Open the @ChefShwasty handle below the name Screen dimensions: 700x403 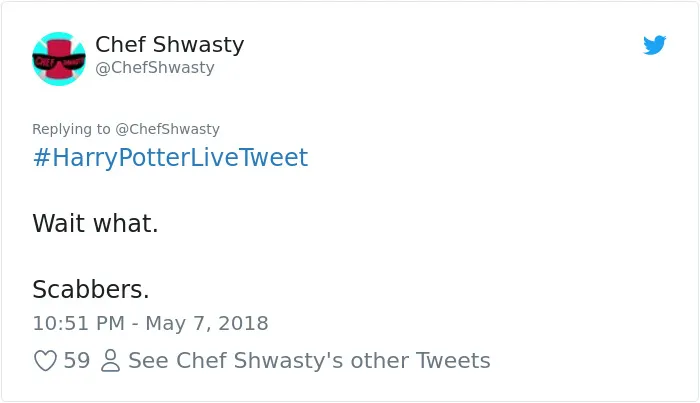155,67
